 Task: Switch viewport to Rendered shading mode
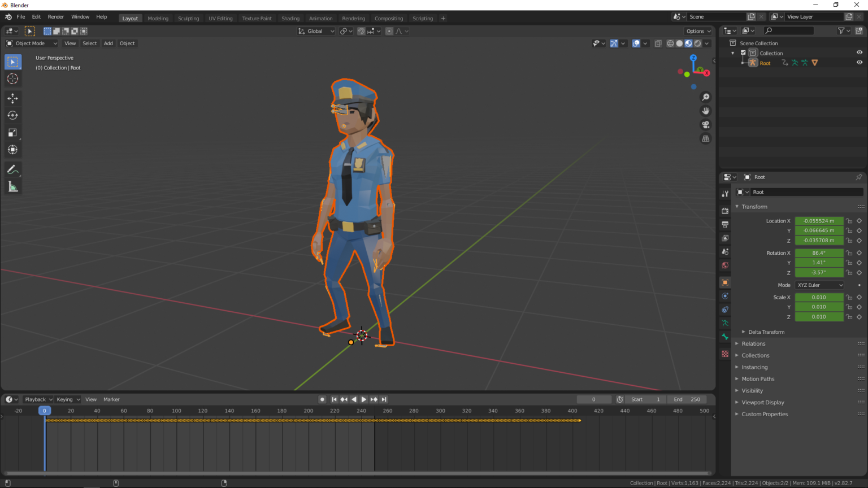pos(697,43)
